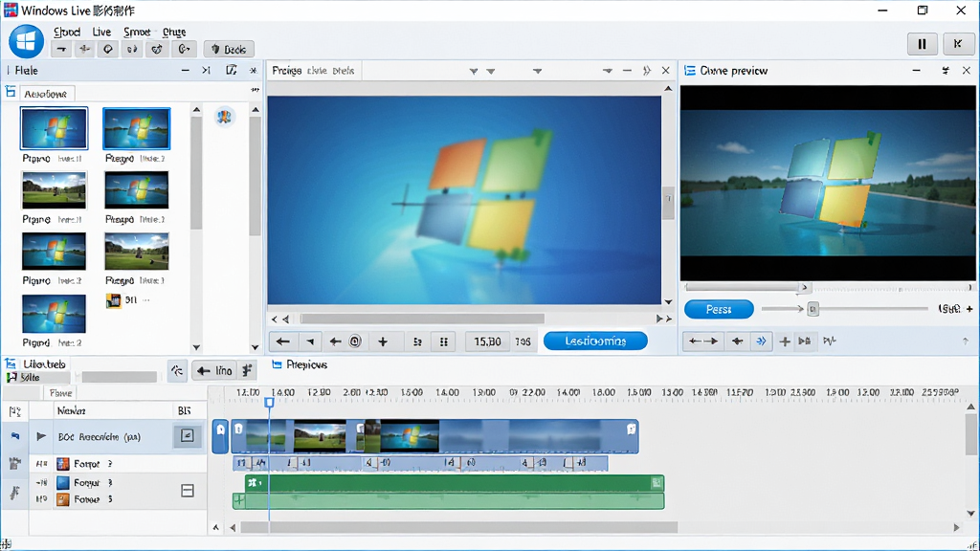Viewport: 980px width, 551px height.
Task: Select the Aeoefone tab in the Flale panel
Action: pyautogui.click(x=45, y=94)
